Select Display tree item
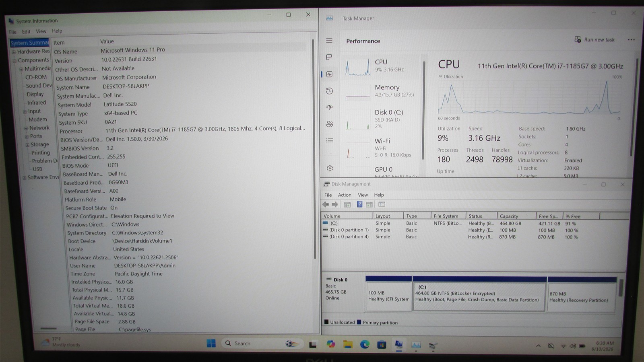 pyautogui.click(x=35, y=94)
